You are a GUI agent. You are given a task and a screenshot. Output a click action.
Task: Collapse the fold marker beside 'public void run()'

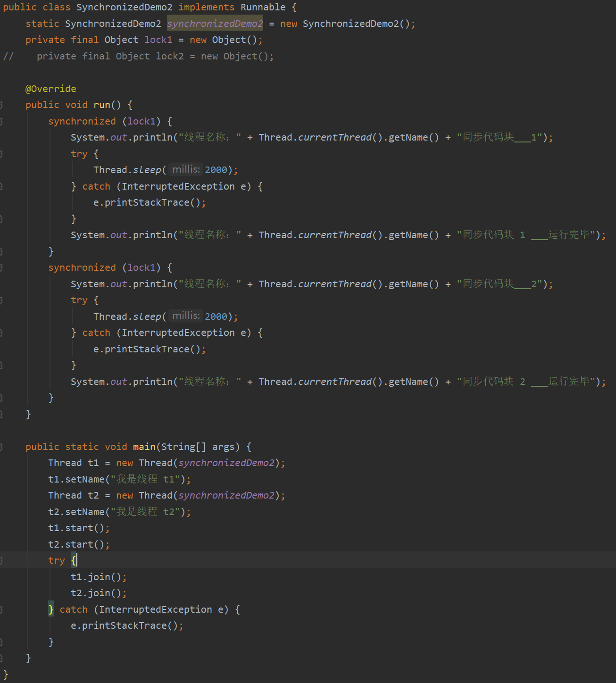click(1, 105)
